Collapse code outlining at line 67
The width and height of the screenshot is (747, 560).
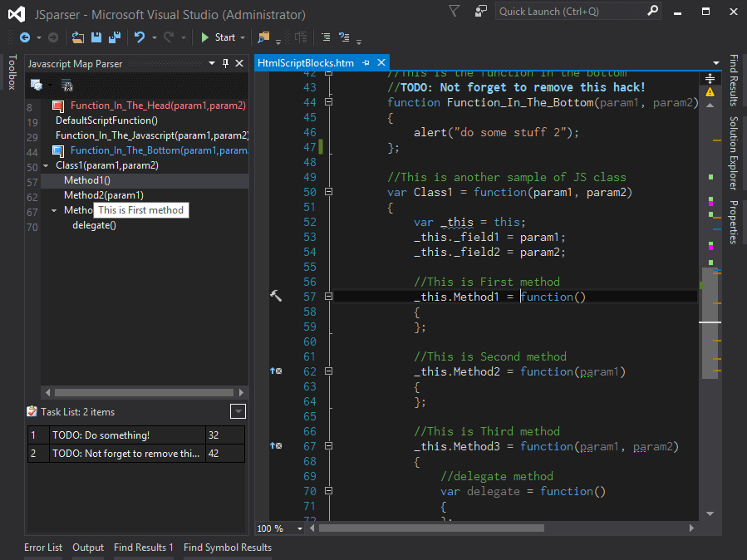tap(328, 445)
